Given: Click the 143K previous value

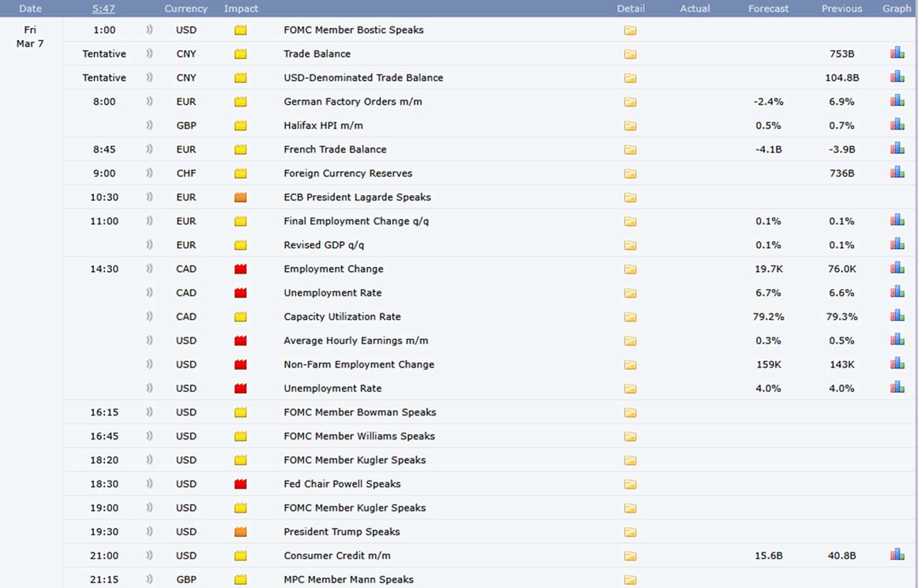Looking at the screenshot, I should pyautogui.click(x=842, y=364).
